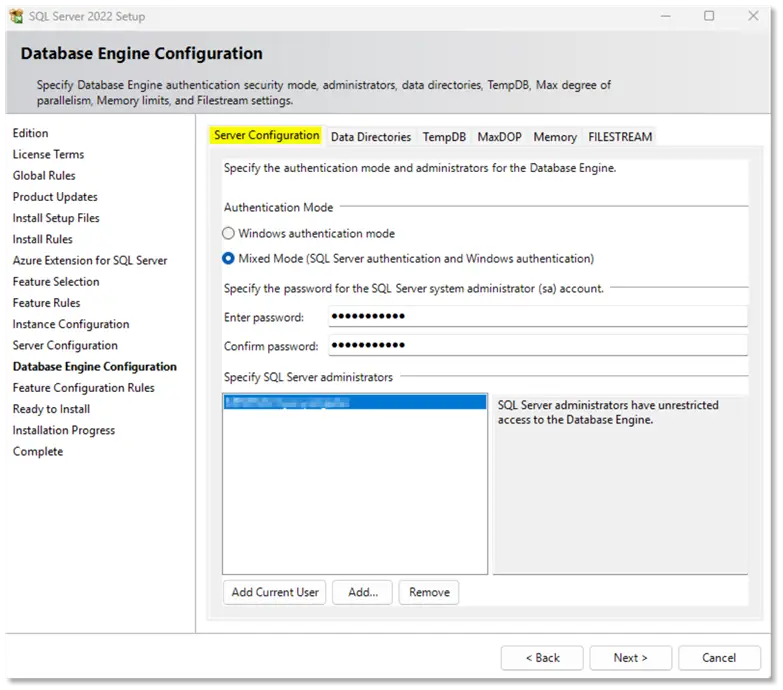The width and height of the screenshot is (783, 690).
Task: Open the TempDB tab
Action: [x=444, y=137]
